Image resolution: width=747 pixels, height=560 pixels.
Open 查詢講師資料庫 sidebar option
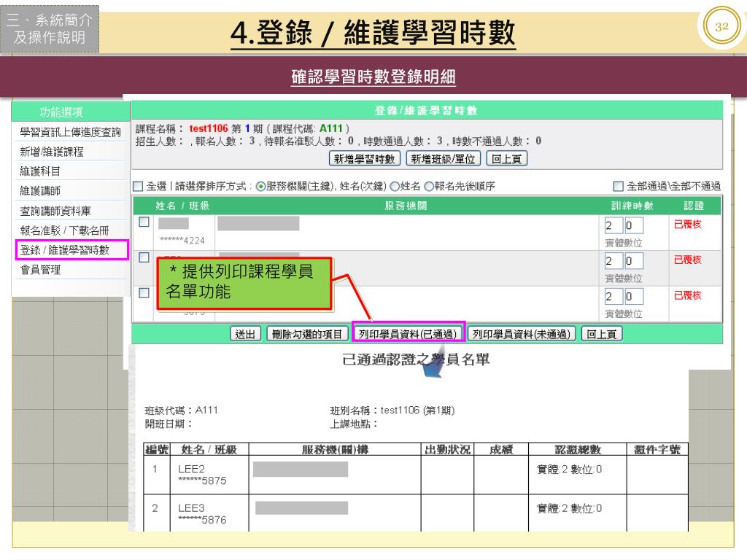coord(55,211)
